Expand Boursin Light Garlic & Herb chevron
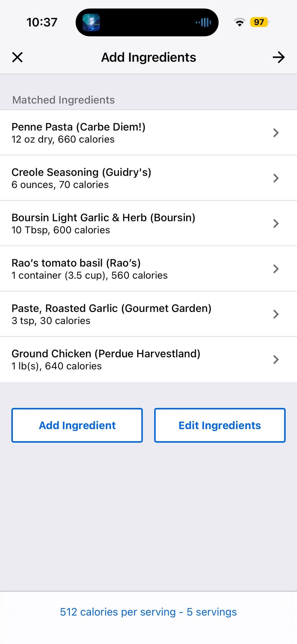 [x=276, y=223]
